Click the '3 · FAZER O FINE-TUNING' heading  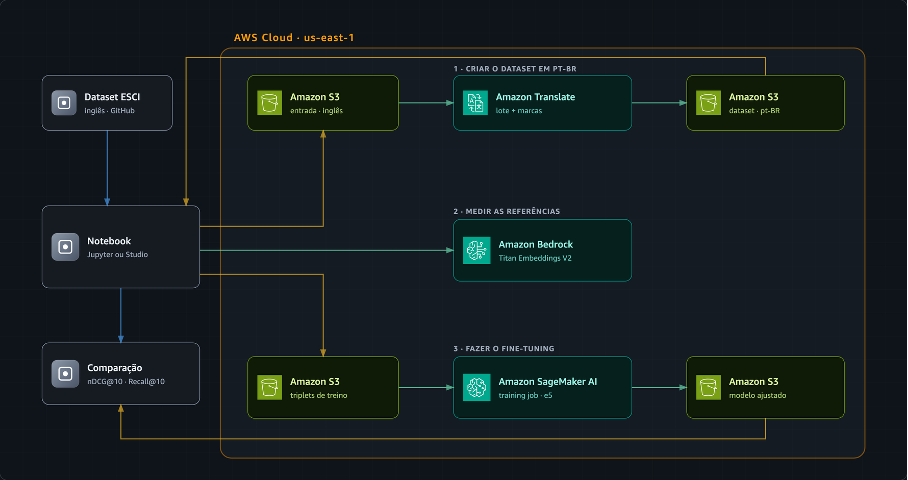coord(504,349)
